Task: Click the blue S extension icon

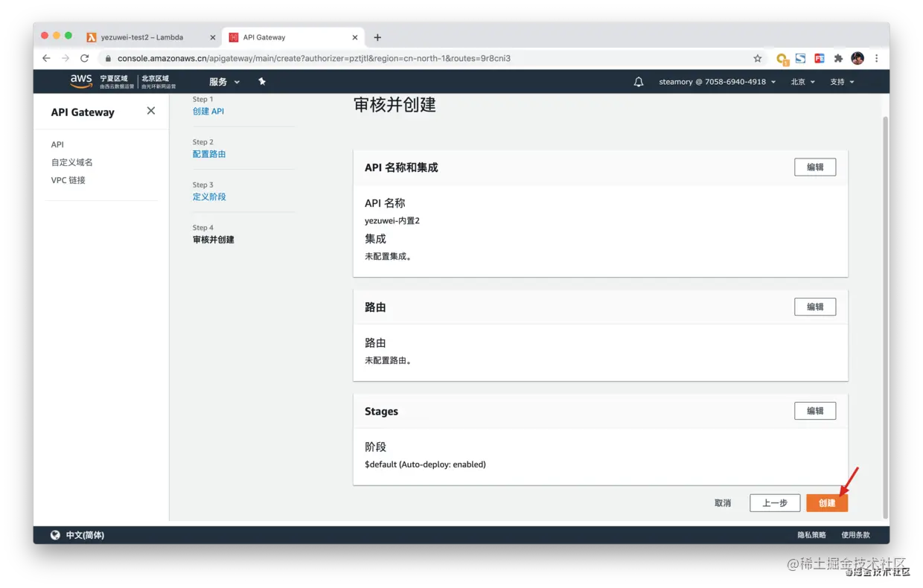Action: click(x=800, y=58)
